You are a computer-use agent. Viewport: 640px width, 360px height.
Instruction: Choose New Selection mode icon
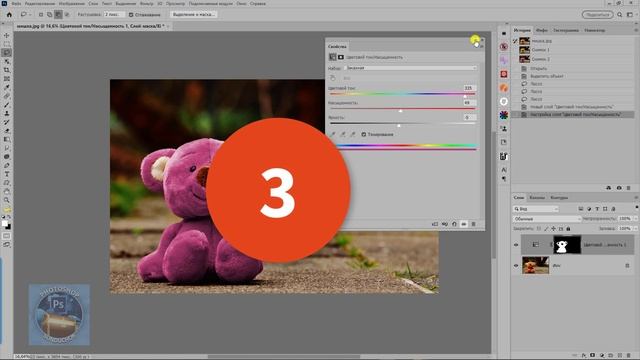pyautogui.click(x=41, y=14)
